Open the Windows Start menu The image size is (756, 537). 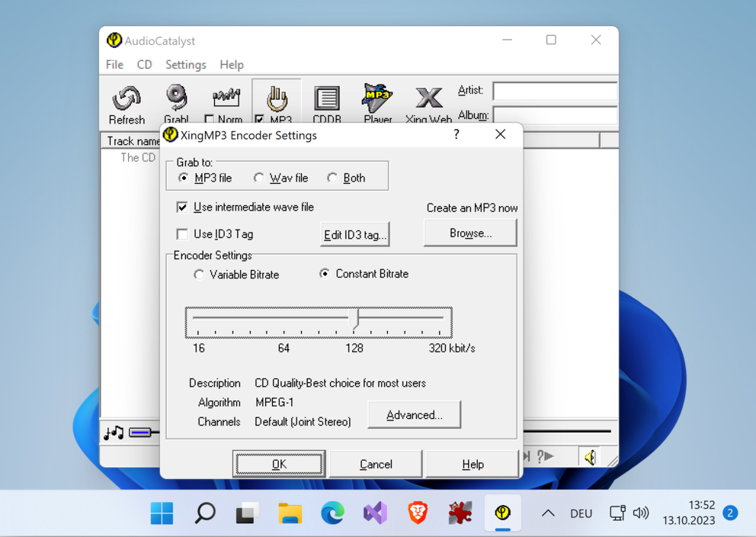coord(162,513)
